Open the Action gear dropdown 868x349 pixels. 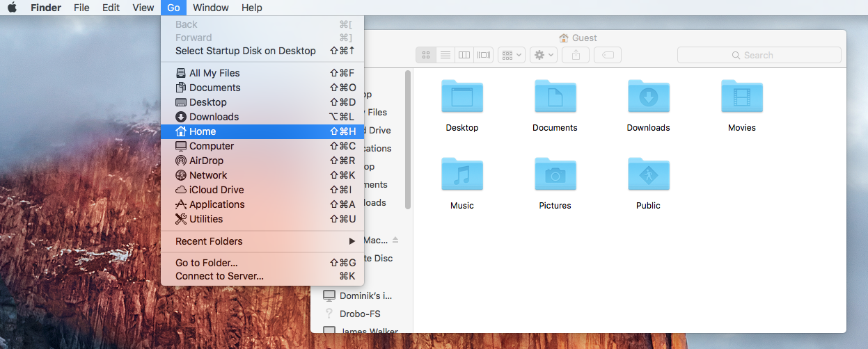click(543, 55)
